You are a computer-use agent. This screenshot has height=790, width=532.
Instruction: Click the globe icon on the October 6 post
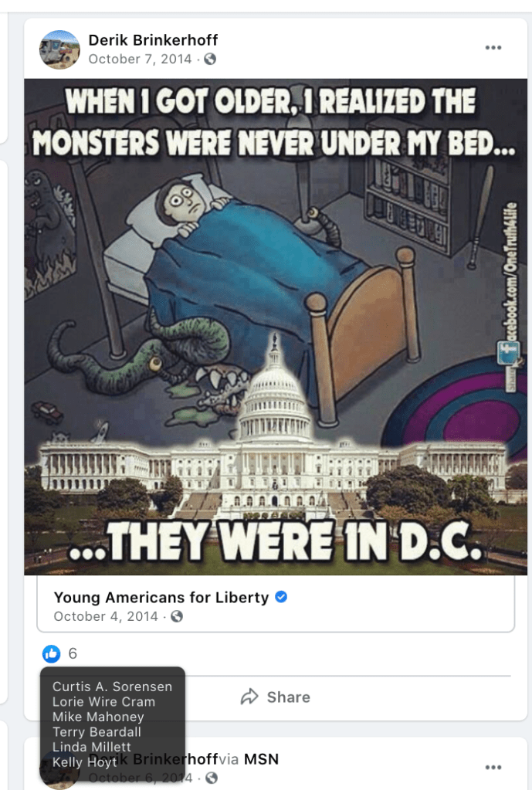[x=212, y=778]
